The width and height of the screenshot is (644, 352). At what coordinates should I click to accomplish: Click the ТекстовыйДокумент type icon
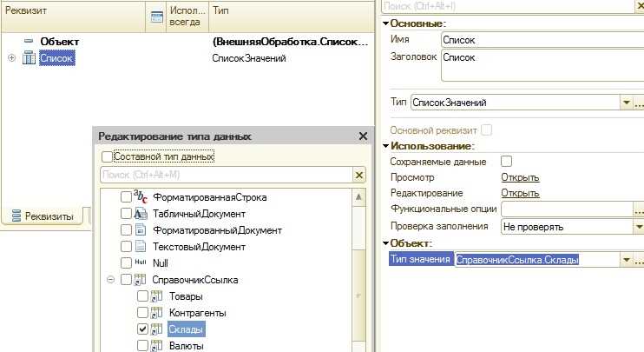[140, 246]
